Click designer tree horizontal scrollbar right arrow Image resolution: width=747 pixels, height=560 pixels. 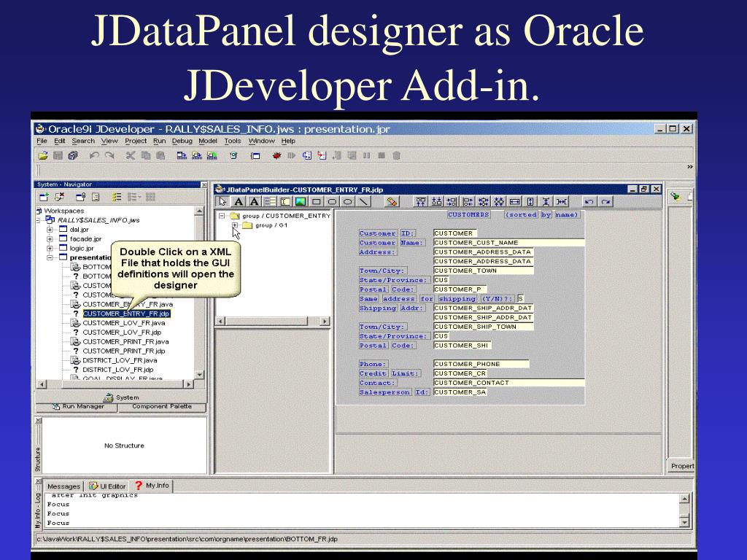(x=325, y=322)
